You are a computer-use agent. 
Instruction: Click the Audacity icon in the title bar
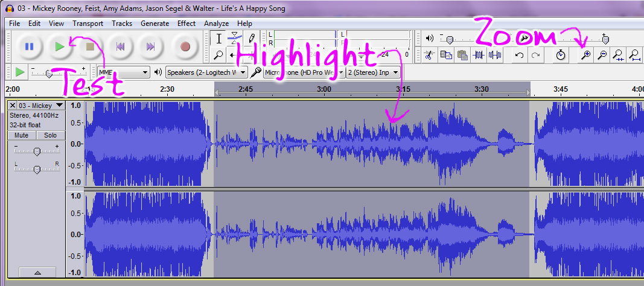(10, 8)
